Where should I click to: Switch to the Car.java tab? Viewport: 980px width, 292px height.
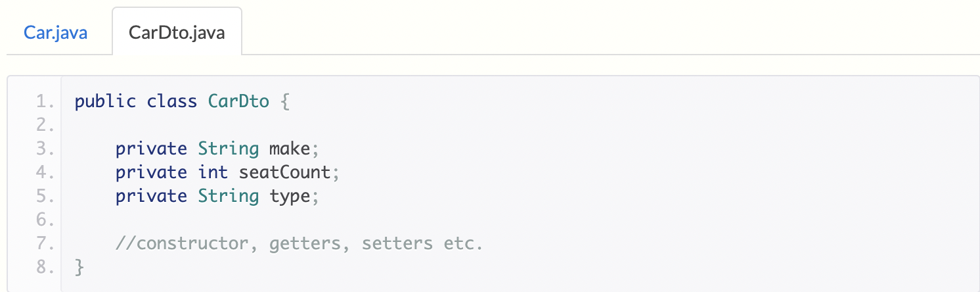click(x=56, y=32)
